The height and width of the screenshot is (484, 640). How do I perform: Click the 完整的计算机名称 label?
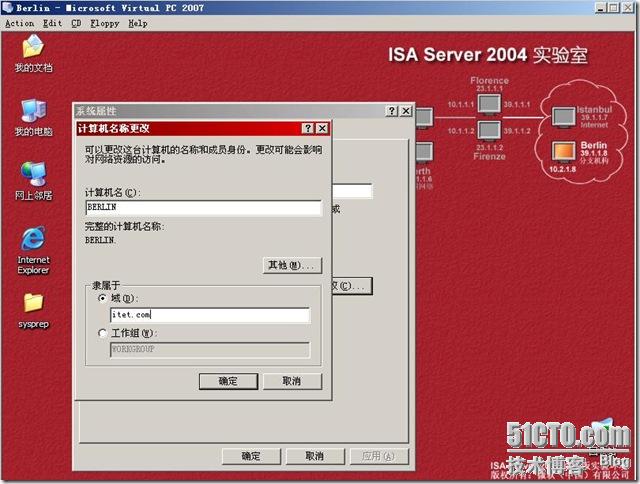pos(124,226)
